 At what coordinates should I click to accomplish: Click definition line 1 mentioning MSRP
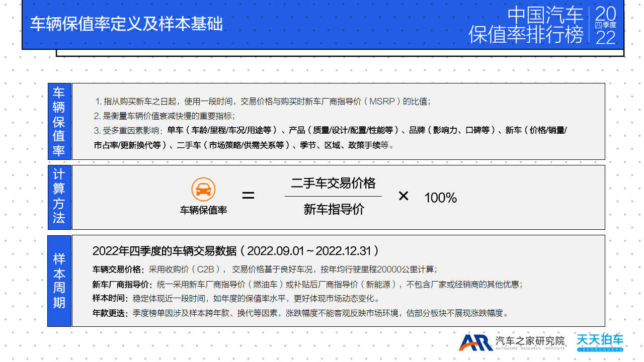(262, 101)
